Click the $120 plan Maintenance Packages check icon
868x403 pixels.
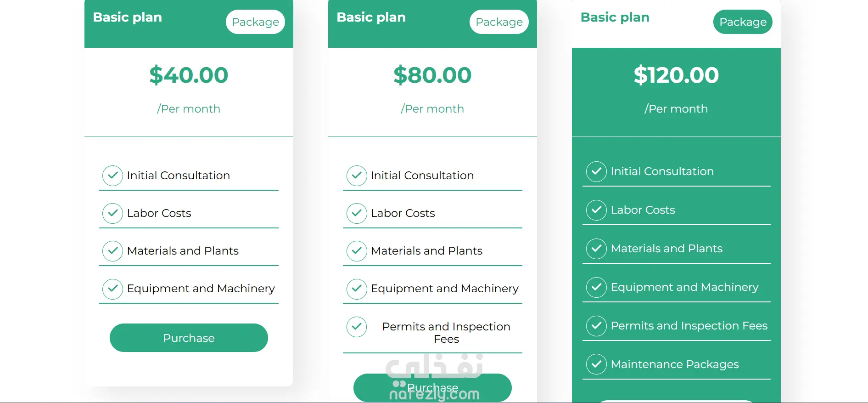(x=596, y=364)
